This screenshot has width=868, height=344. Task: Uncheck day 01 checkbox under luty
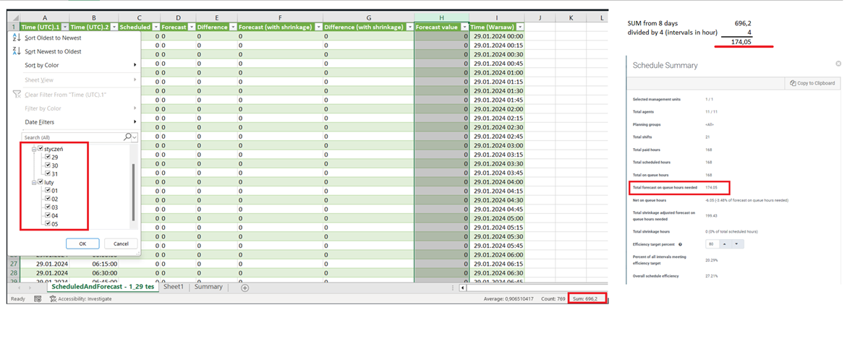click(48, 191)
